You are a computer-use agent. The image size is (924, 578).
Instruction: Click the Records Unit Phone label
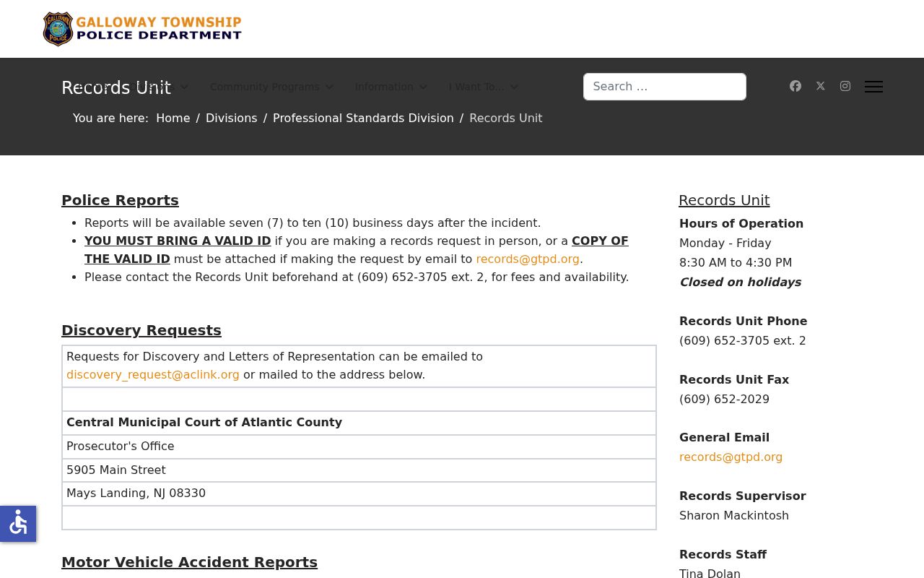click(743, 321)
